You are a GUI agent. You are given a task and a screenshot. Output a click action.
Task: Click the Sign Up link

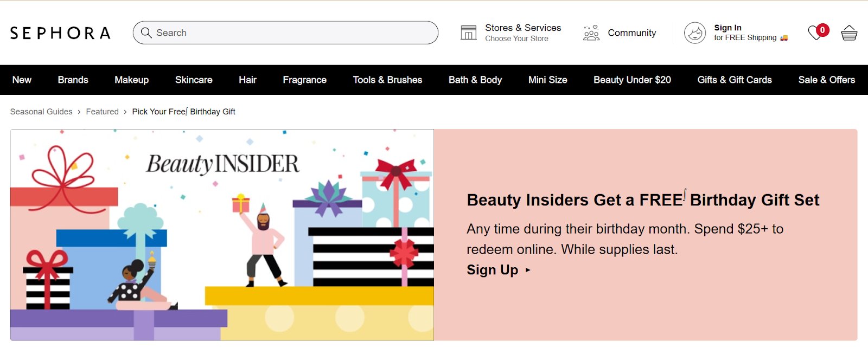click(x=493, y=270)
